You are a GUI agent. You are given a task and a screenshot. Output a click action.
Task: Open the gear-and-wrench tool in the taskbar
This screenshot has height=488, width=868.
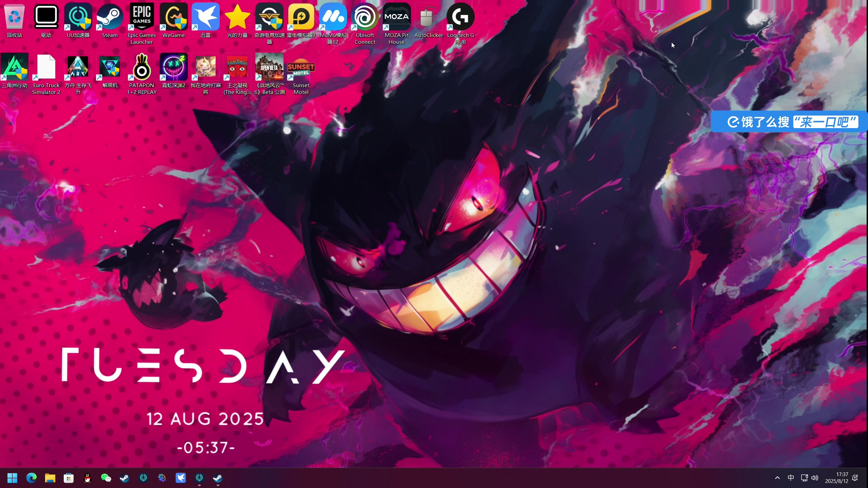(x=162, y=478)
